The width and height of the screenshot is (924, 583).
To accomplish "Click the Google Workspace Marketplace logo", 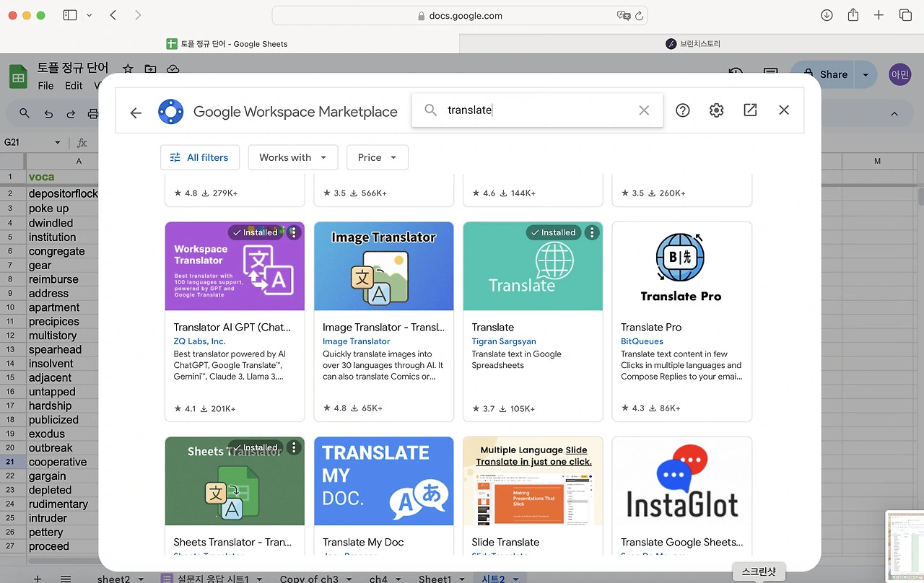I will [x=171, y=112].
